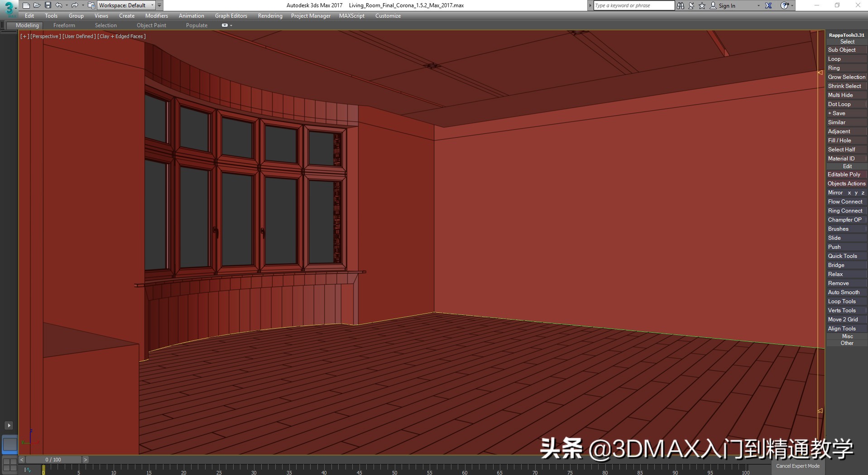Click the Sign In link
This screenshot has height=475, width=868.
[x=727, y=6]
